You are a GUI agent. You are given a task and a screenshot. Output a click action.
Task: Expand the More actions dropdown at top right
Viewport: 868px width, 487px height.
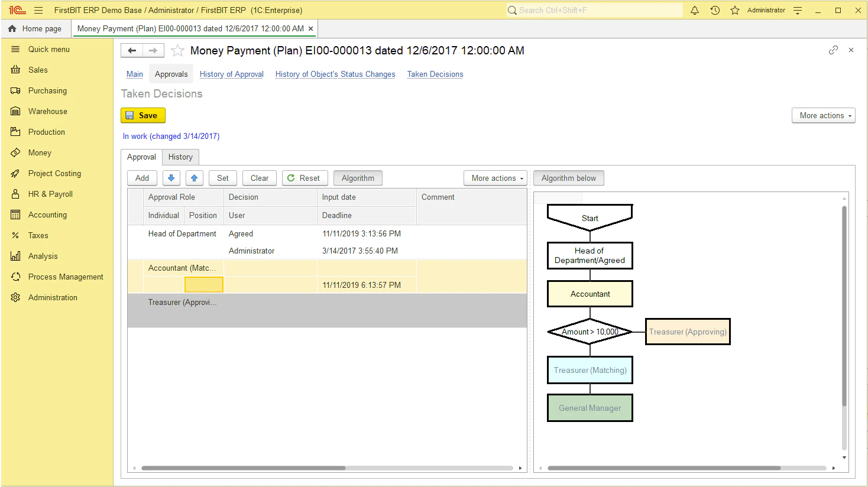(x=824, y=116)
